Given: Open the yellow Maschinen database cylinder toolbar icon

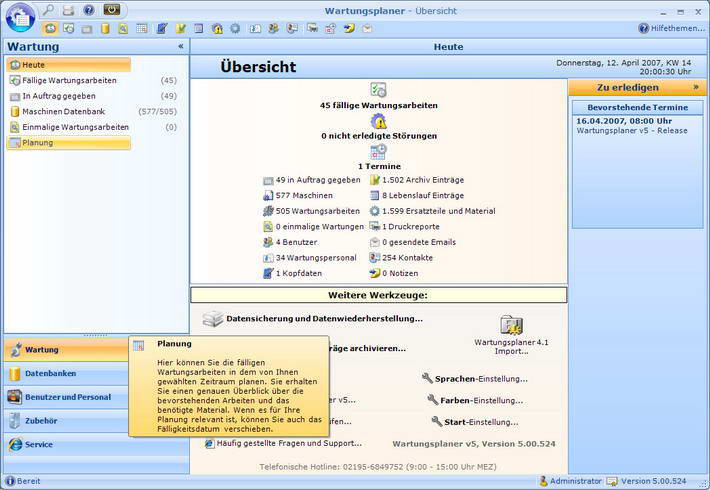Looking at the screenshot, I should pyautogui.click(x=105, y=29).
